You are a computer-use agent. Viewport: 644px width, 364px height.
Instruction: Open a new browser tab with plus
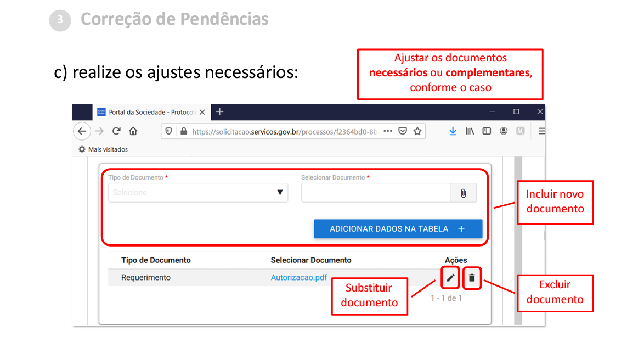(219, 112)
